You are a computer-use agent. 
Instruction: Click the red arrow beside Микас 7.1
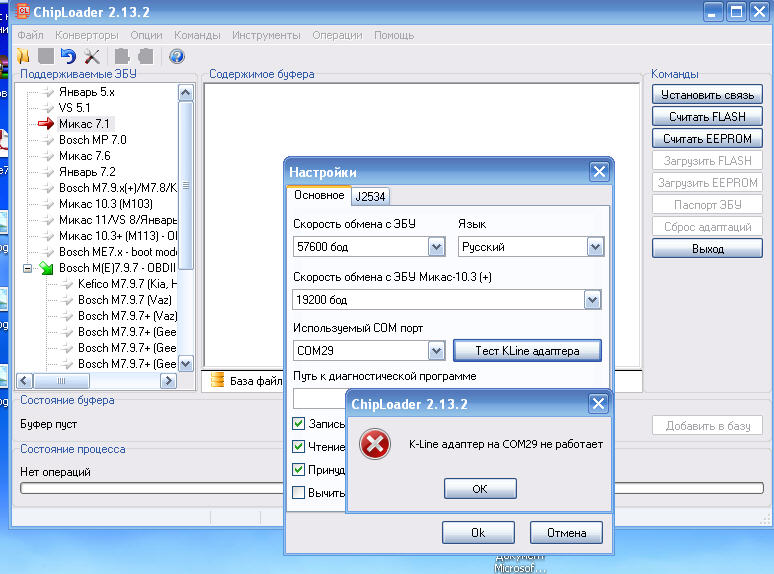click(45, 124)
